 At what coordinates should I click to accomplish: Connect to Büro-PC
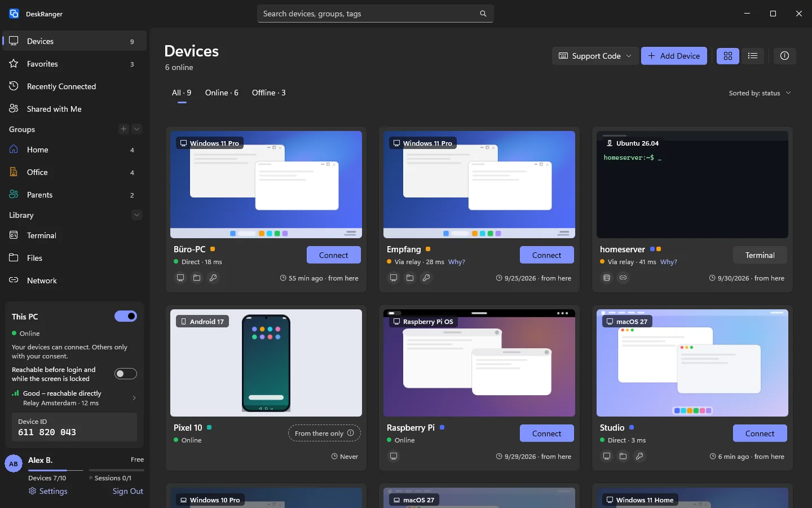pyautogui.click(x=334, y=255)
